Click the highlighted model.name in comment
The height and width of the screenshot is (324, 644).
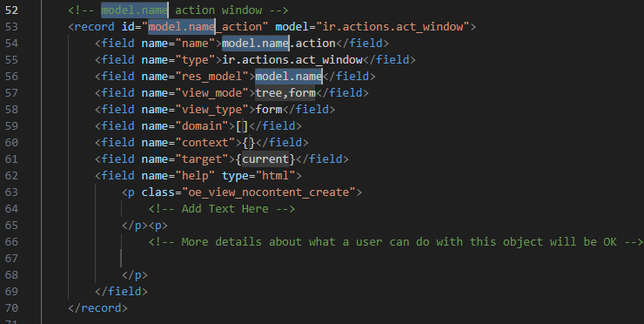pyautogui.click(x=134, y=10)
